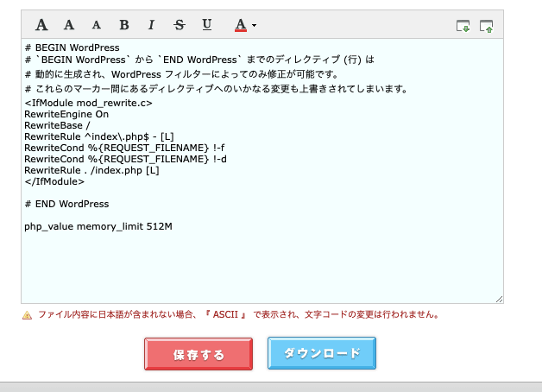Toggle italic formatting
Image resolution: width=542 pixels, height=392 pixels.
151,25
